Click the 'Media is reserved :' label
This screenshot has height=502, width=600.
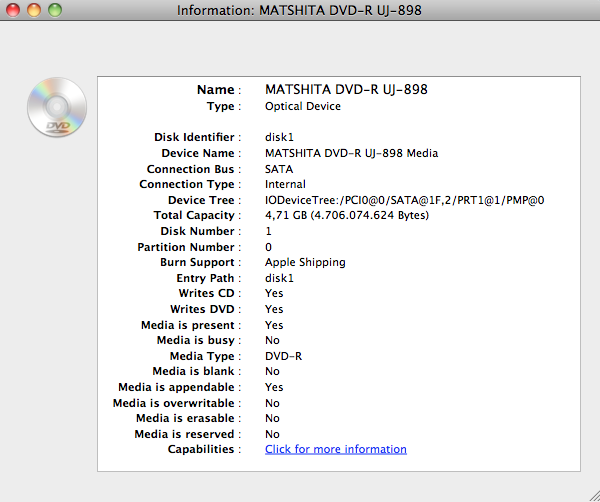coord(188,434)
